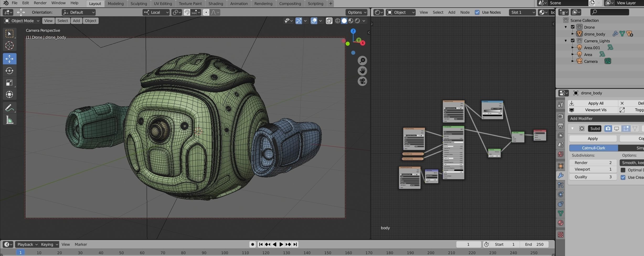Open the Material properties tab
Image resolution: width=644 pixels, height=256 pixels.
coord(561,223)
